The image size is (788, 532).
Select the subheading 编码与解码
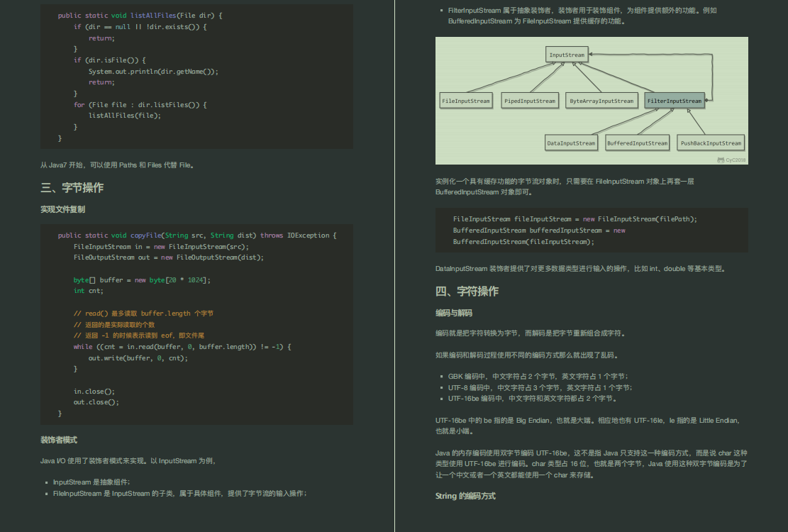coord(454,313)
